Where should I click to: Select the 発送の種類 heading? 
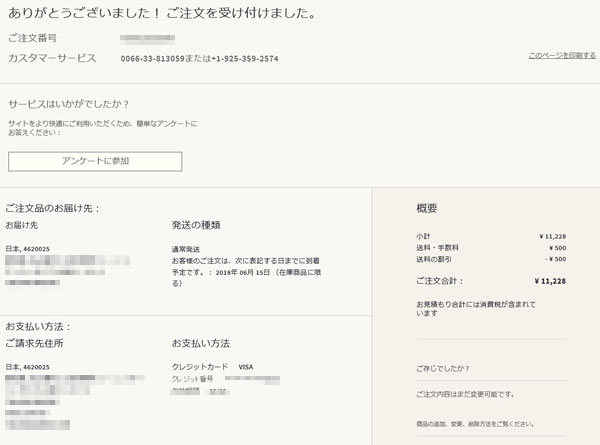[x=196, y=225]
